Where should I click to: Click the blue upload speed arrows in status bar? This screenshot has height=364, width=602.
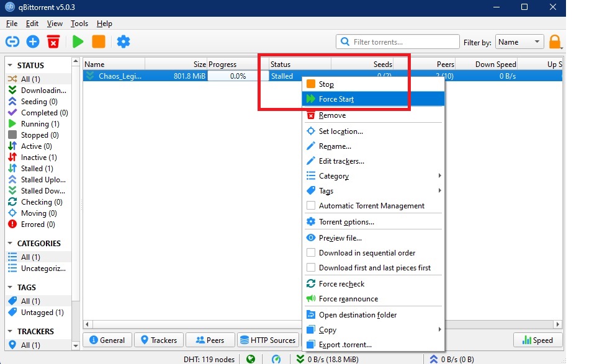point(434,359)
